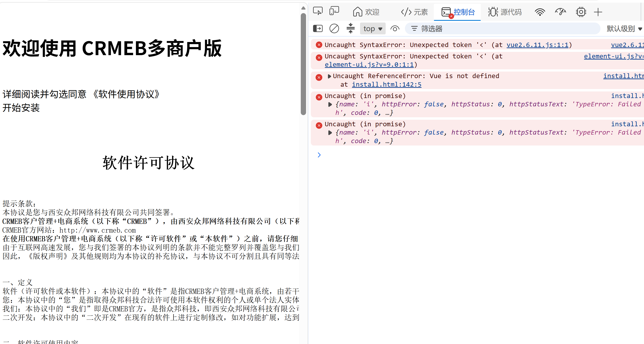Click the 软件许可协议 title

[149, 163]
